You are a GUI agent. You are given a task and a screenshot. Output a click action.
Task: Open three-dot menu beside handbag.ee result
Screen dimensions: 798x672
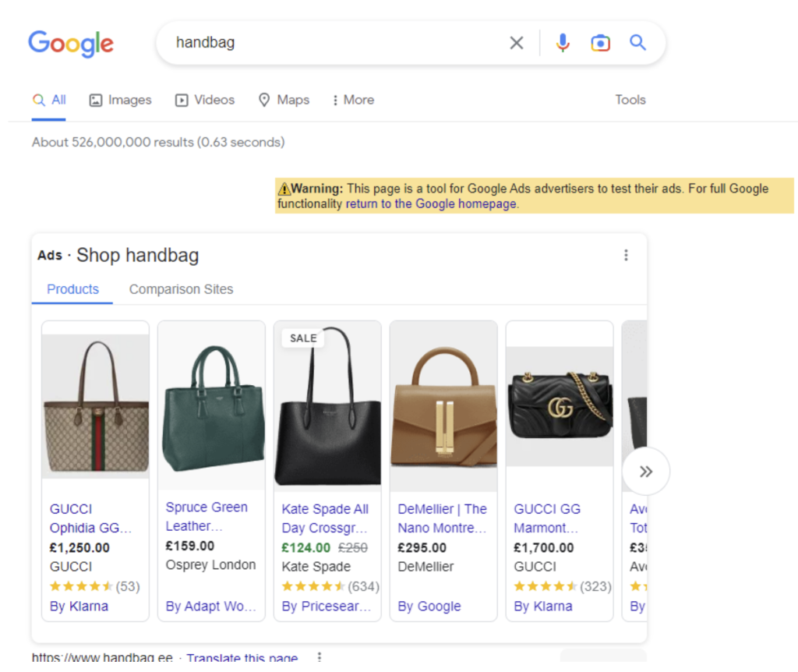point(319,656)
